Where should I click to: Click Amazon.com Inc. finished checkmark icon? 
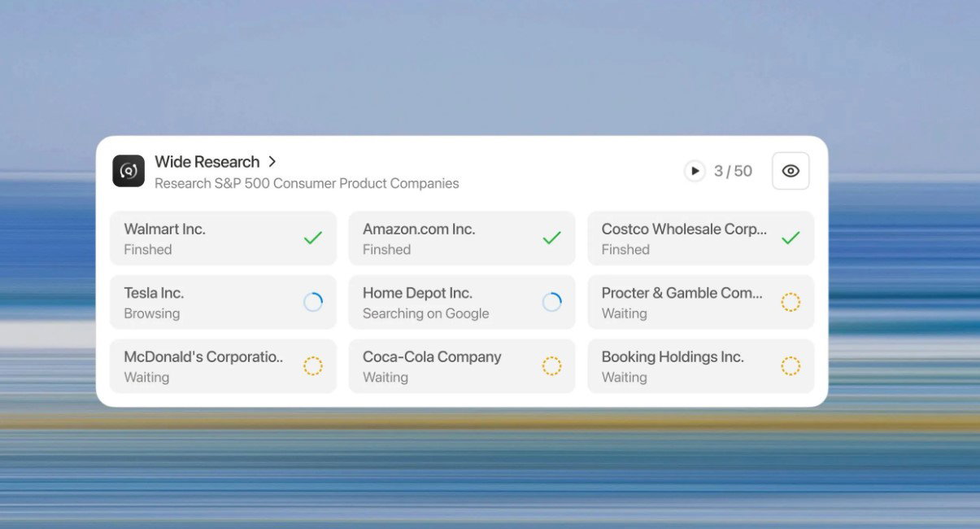[x=552, y=238]
